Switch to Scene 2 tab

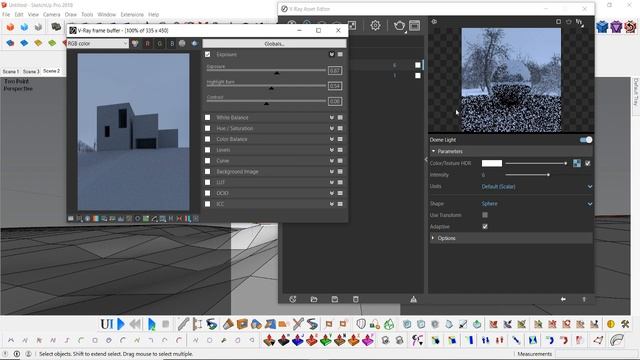[x=51, y=71]
